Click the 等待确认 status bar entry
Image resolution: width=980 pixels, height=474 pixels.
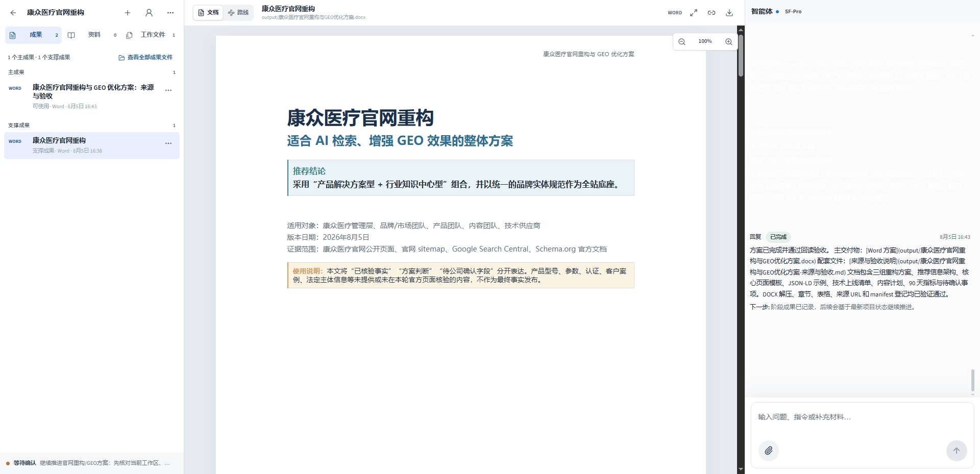[92, 463]
